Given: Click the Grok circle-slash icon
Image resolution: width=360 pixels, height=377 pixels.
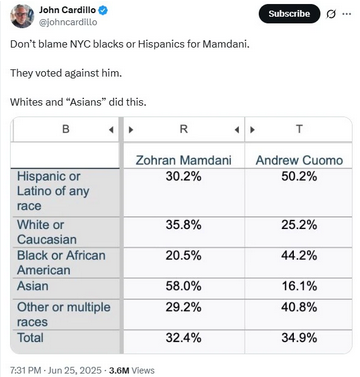Looking at the screenshot, I should pos(331,14).
